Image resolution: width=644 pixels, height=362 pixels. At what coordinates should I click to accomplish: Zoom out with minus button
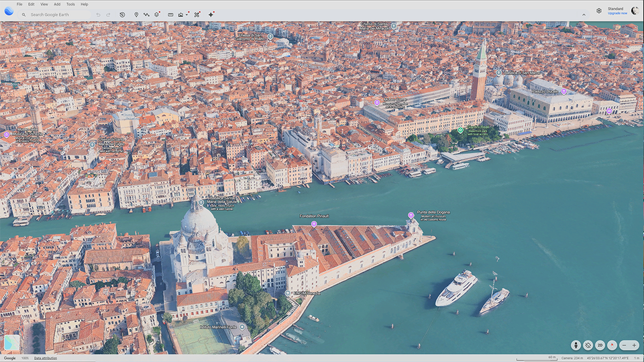point(625,345)
